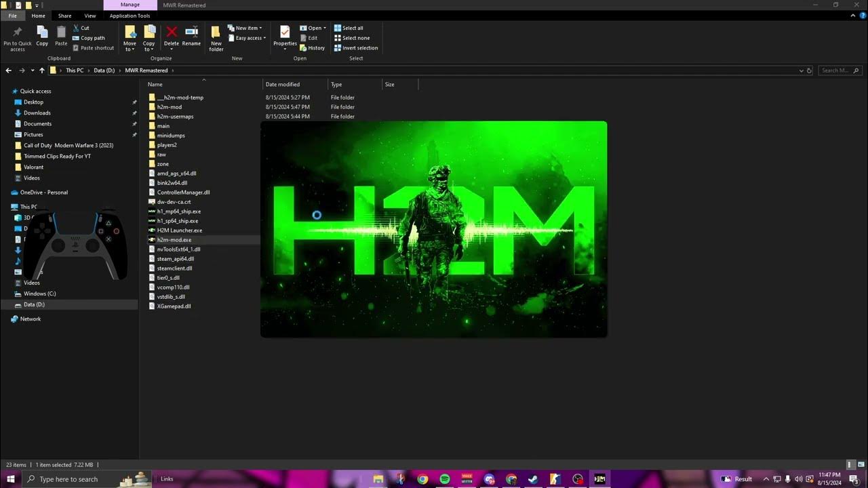Select Windows (C:) in the navigation pane
868x488 pixels.
pyautogui.click(x=39, y=294)
